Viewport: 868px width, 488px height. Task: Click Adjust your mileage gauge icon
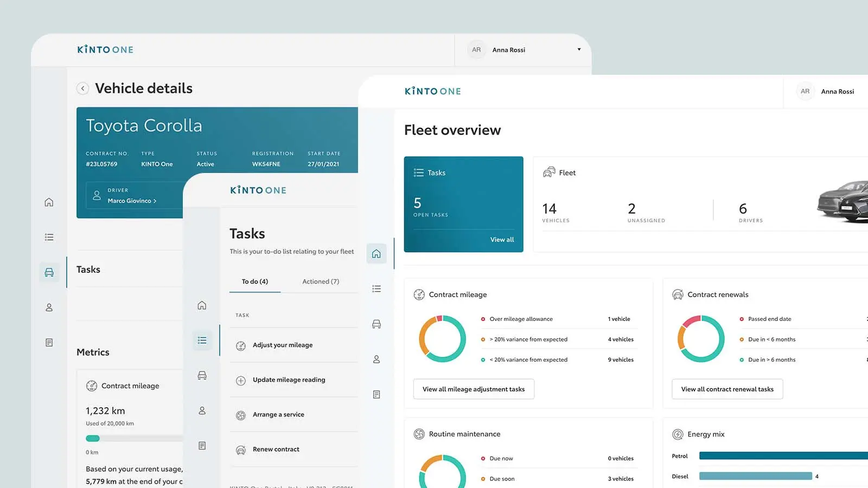coord(241,346)
